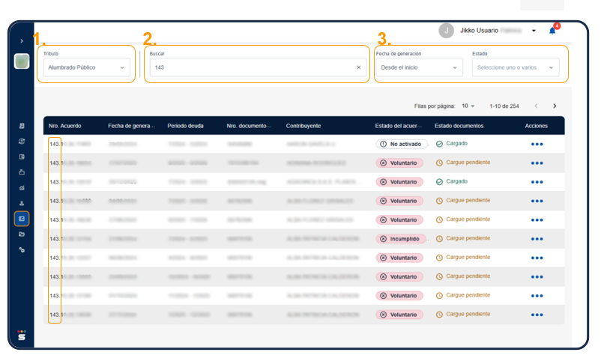Click the Fecha de generación column header
Image resolution: width=604 pixels, height=364 pixels.
[x=130, y=126]
